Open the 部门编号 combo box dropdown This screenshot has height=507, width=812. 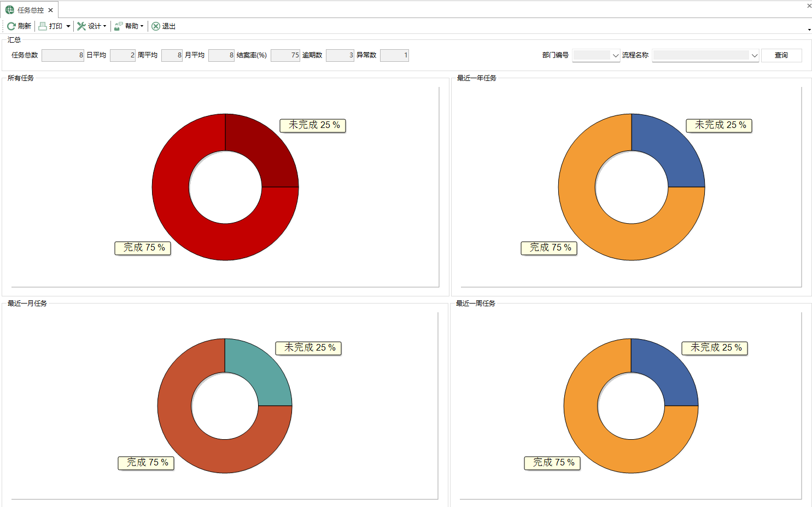pyautogui.click(x=615, y=55)
